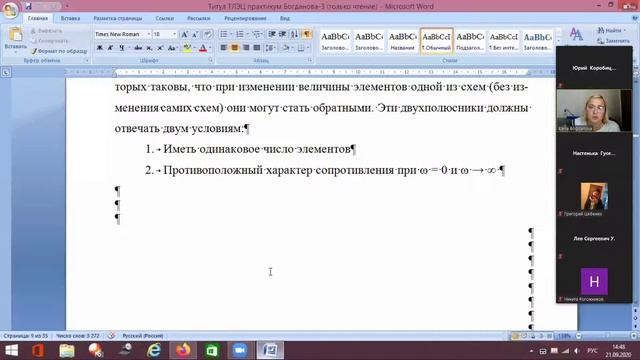640x360 pixels.
Task: Switch to Рассылки ribbon tab
Action: click(199, 18)
